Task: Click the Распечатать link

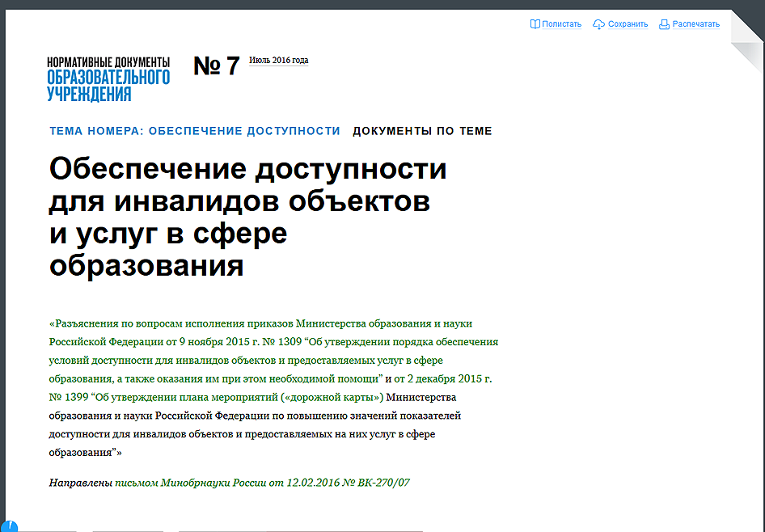Action: (695, 24)
